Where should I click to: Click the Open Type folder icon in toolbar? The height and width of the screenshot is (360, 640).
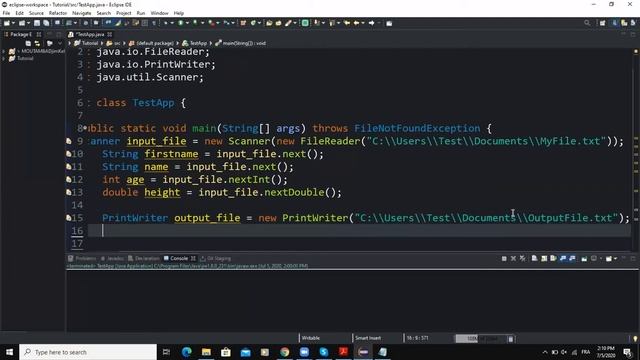point(269,23)
